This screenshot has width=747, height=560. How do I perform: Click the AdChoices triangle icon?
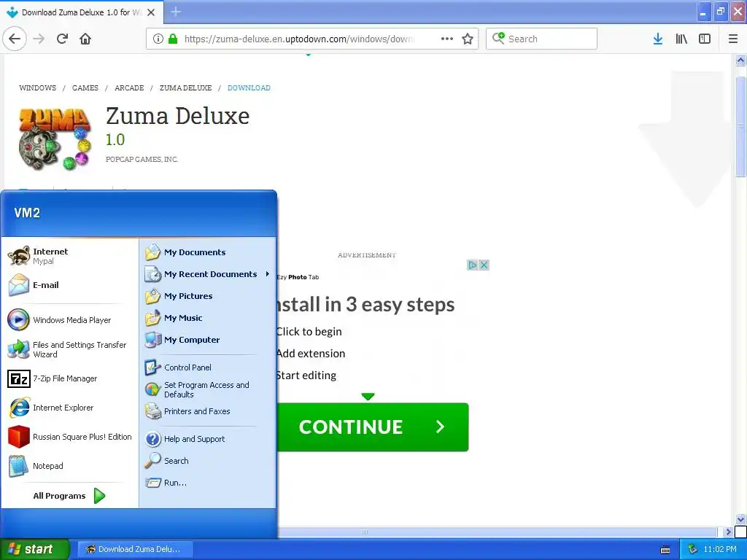click(x=472, y=265)
